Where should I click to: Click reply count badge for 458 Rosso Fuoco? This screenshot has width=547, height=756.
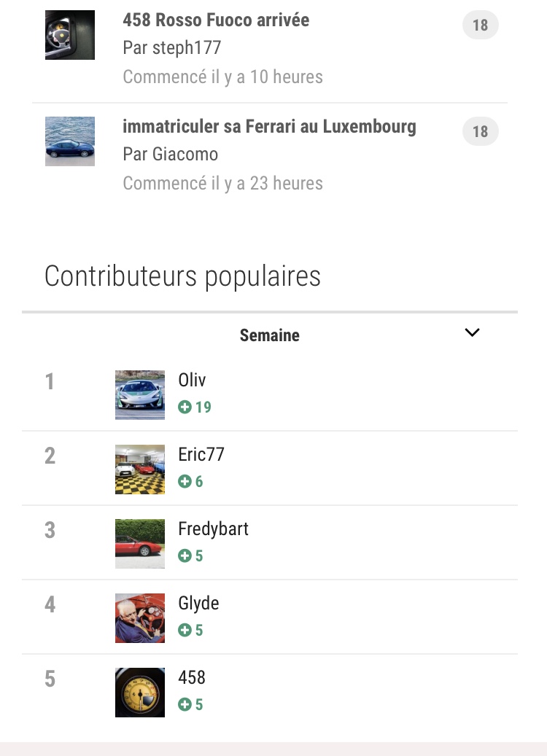click(480, 26)
